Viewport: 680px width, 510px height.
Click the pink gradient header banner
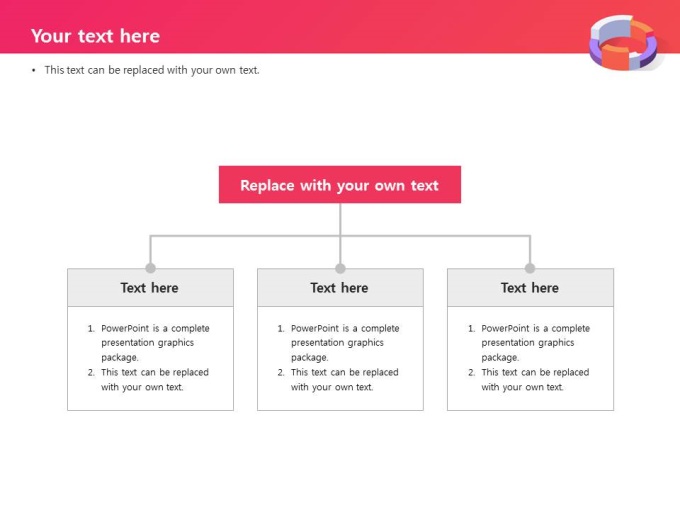[x=340, y=26]
